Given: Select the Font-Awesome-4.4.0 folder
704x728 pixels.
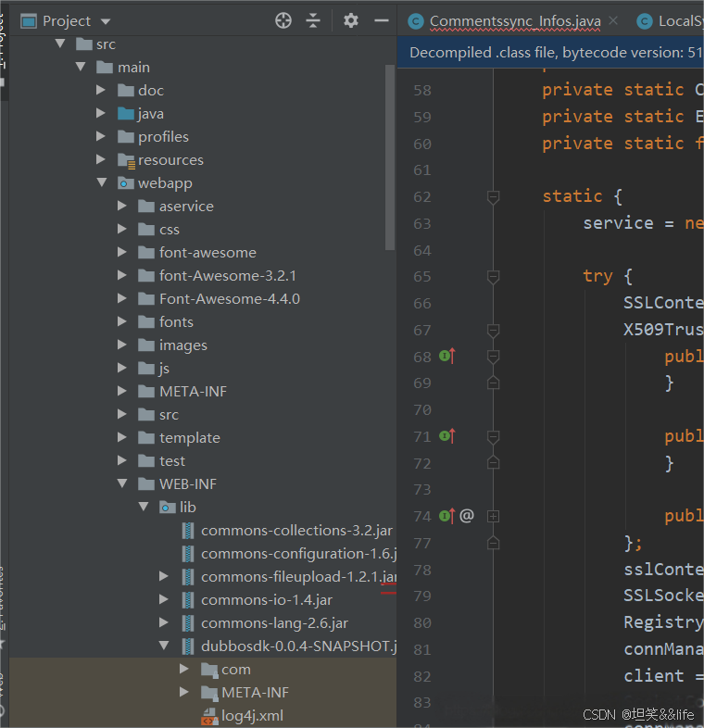Looking at the screenshot, I should pos(230,299).
